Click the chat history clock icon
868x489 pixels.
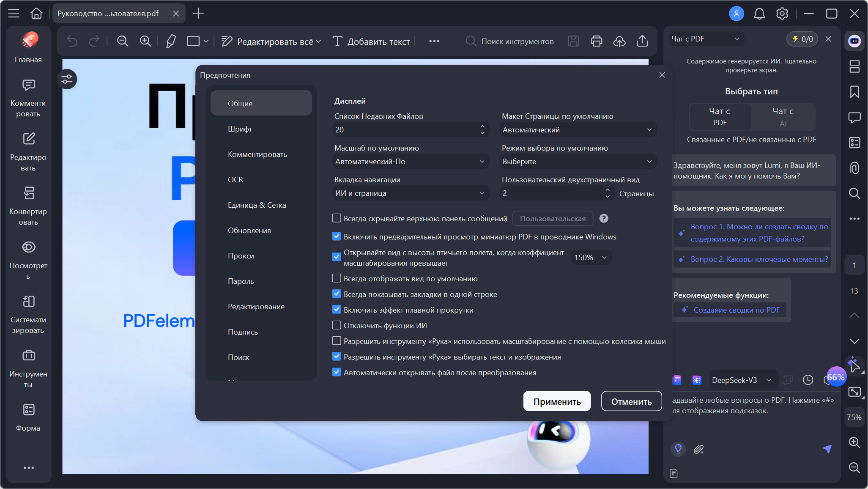(808, 380)
